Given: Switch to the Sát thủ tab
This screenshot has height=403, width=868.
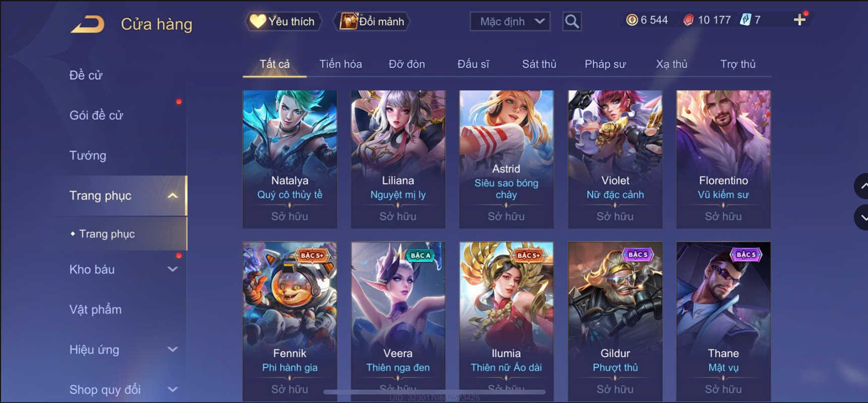Looking at the screenshot, I should [x=539, y=64].
